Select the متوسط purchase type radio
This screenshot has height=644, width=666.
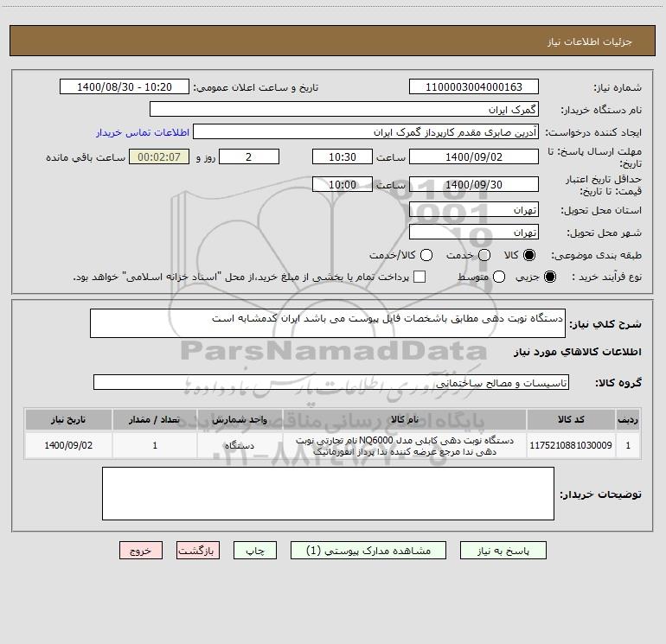[x=499, y=277]
